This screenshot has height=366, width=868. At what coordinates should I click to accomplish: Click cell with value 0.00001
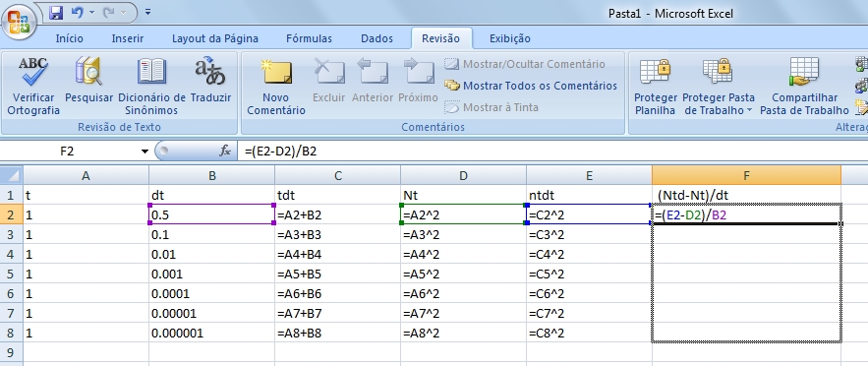coord(211,313)
